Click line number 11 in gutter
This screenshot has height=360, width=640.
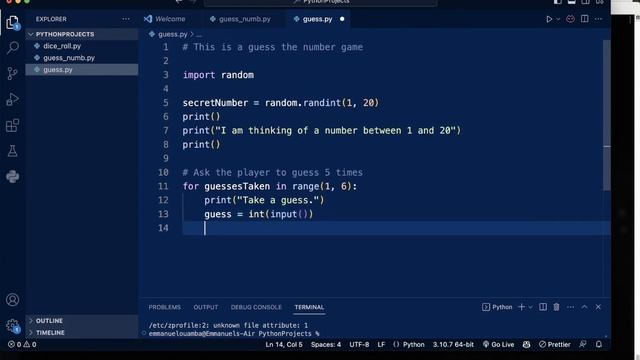163,186
